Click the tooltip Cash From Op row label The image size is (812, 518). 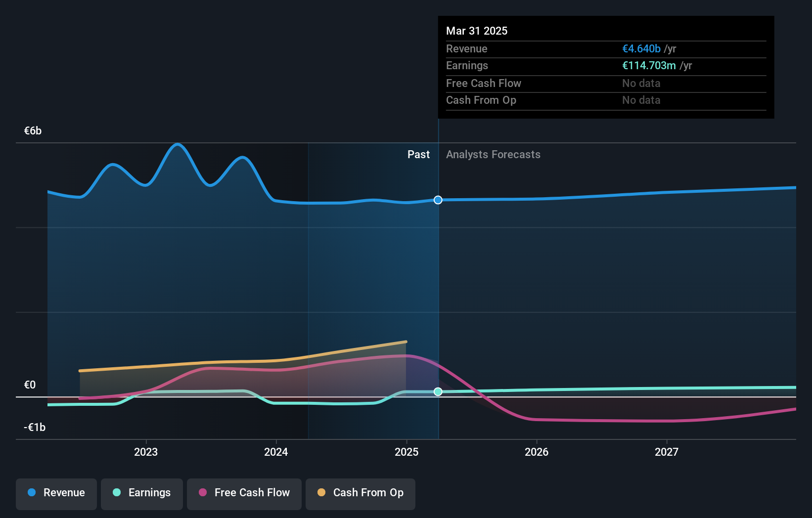click(481, 100)
